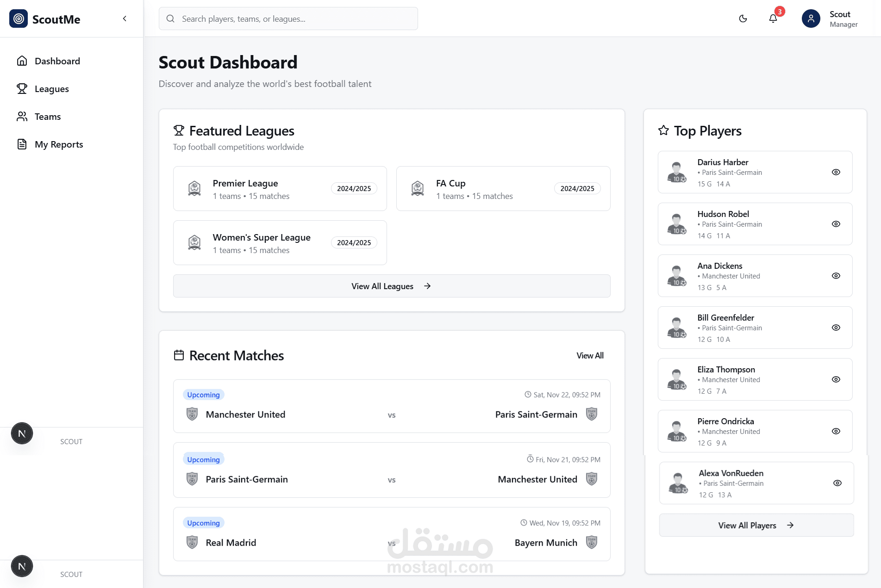Screen dimensions: 881x588
Task: Click the Top Players star icon
Action: 663,130
